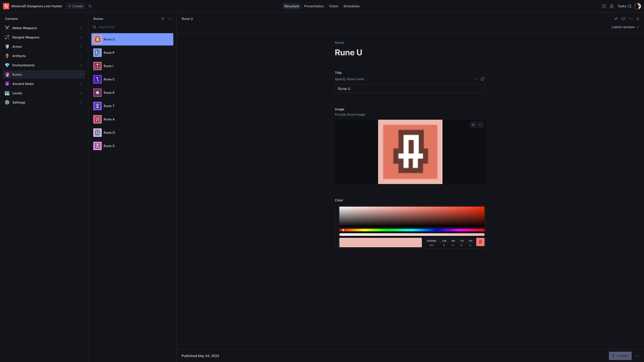Click the rainbow hue slider

click(x=412, y=230)
